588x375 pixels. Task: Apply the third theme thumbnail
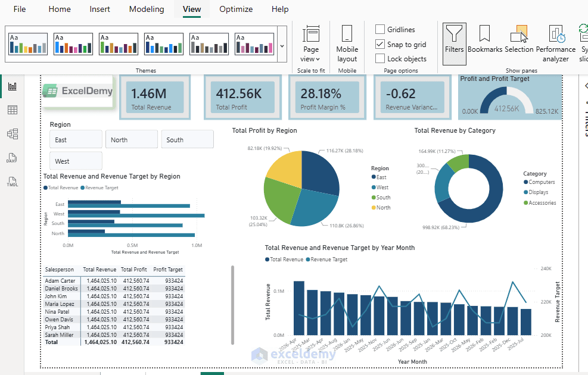[x=119, y=44]
